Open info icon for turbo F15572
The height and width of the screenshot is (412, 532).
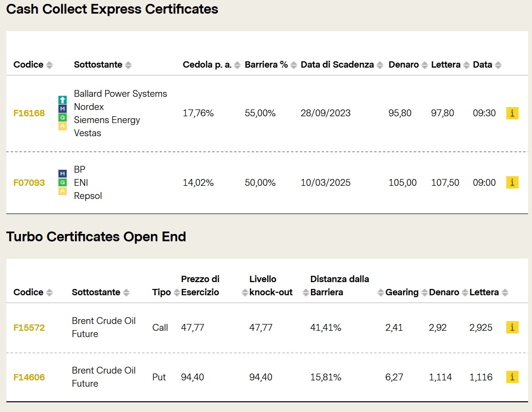pos(512,327)
